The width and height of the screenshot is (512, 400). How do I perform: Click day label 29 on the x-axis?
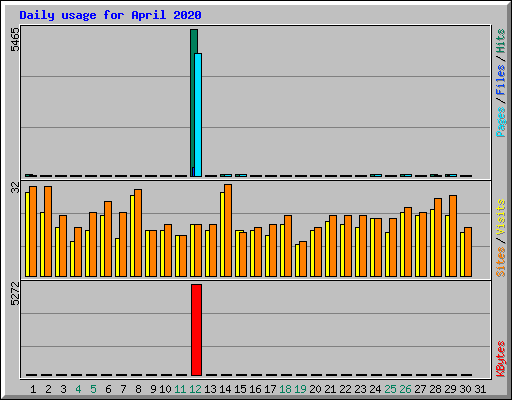(450, 389)
